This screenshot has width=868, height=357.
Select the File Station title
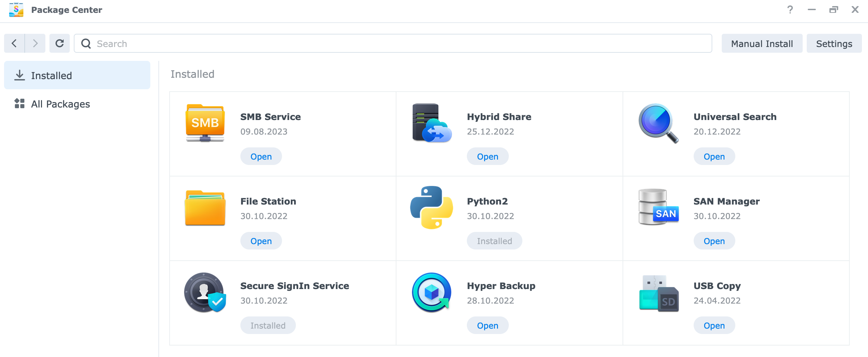click(268, 201)
